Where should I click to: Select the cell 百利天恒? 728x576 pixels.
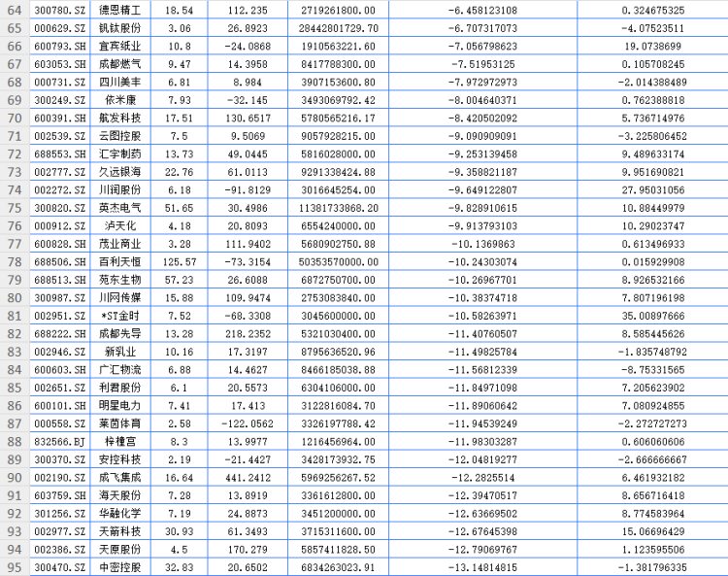pyautogui.click(x=120, y=262)
